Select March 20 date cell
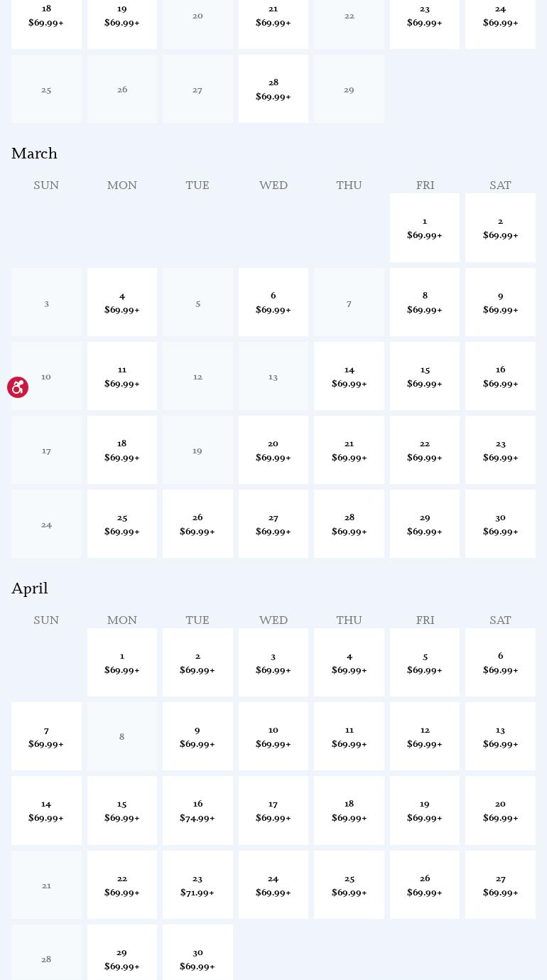The image size is (547, 980). click(x=273, y=451)
